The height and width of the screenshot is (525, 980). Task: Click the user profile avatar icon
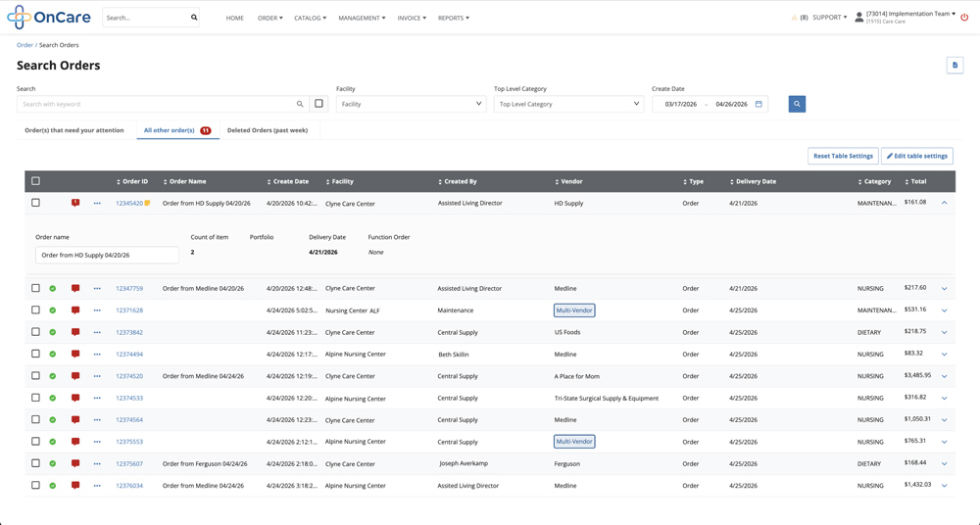[858, 18]
